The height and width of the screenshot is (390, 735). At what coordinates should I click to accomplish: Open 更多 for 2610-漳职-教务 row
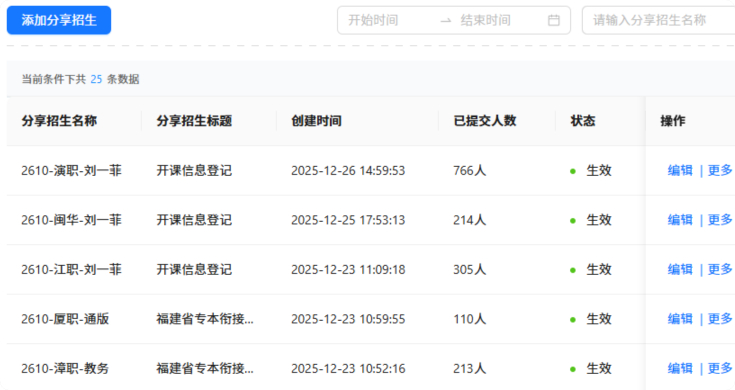(x=720, y=368)
